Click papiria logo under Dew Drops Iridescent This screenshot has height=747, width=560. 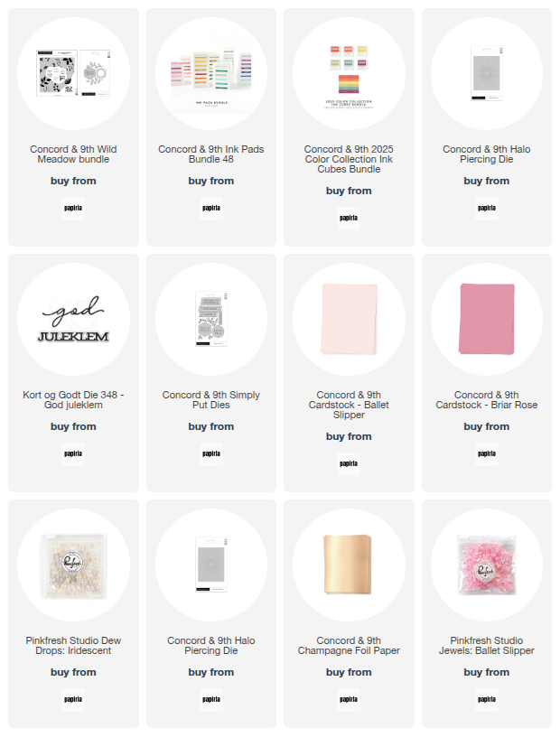click(73, 700)
